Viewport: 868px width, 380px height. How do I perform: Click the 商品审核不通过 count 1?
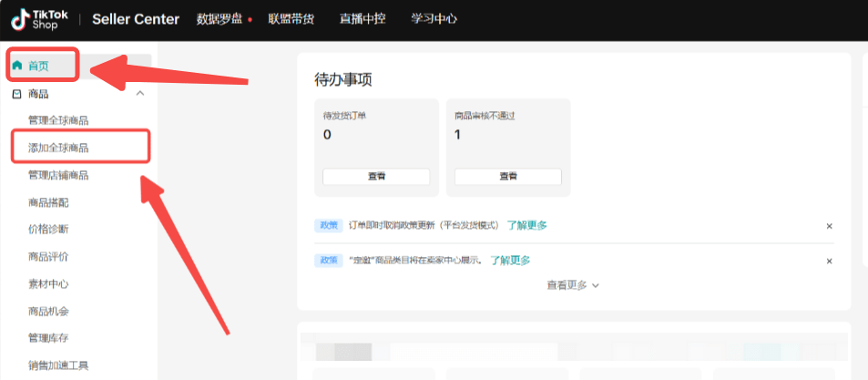[x=457, y=135]
